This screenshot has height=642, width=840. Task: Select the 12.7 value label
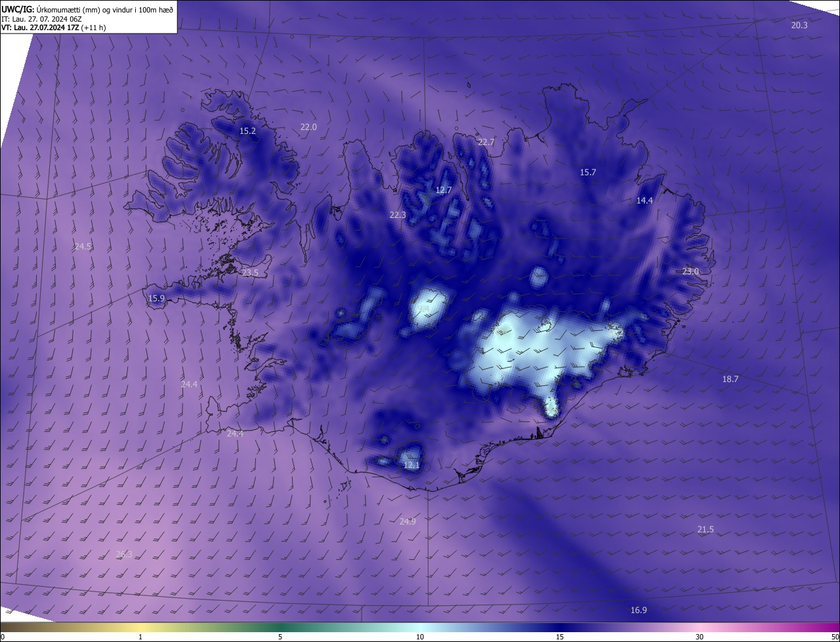(x=444, y=190)
